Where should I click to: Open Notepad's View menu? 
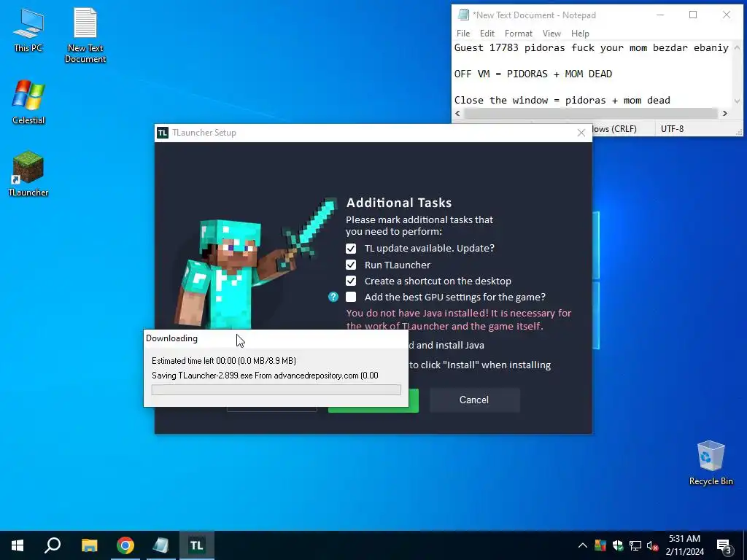[x=551, y=34]
